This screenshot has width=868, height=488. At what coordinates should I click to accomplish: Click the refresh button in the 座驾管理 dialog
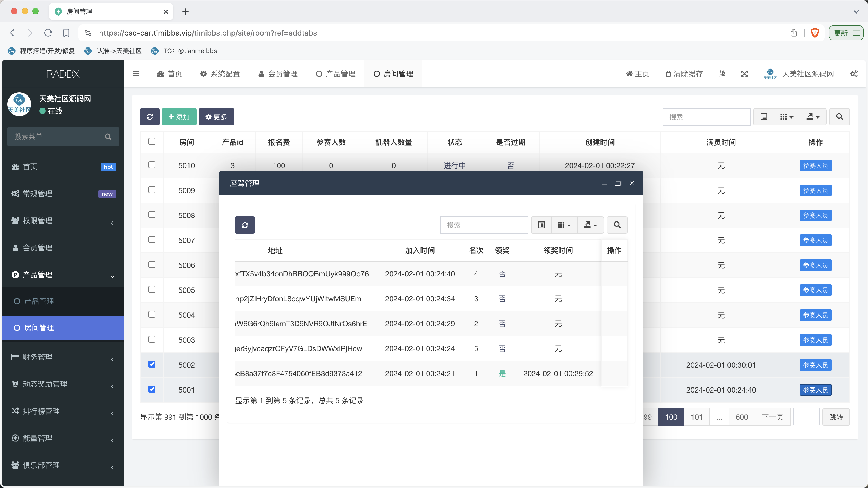245,225
